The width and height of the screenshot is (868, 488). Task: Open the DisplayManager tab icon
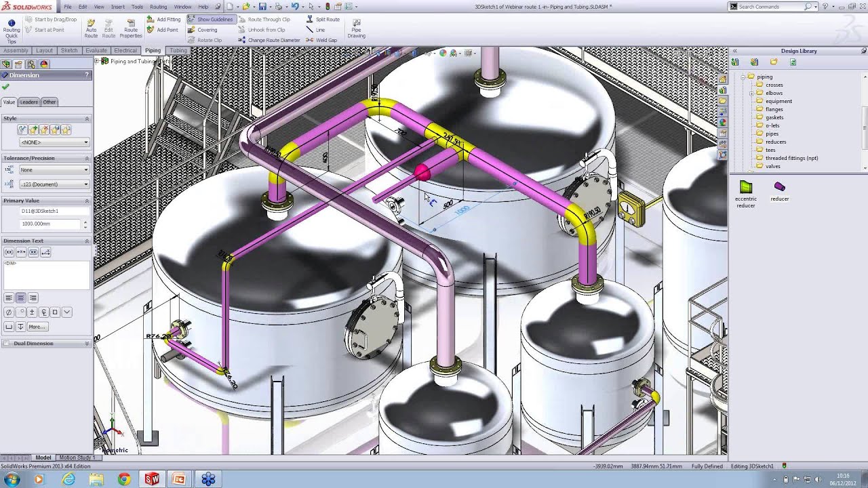tap(44, 64)
